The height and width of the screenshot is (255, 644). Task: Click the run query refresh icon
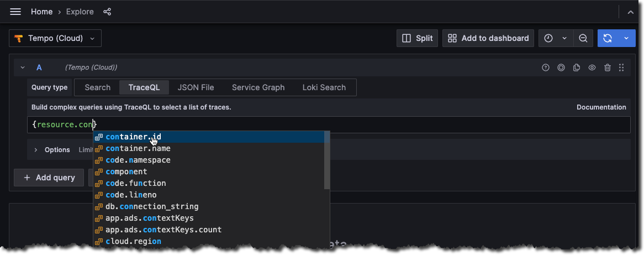pyautogui.click(x=608, y=38)
